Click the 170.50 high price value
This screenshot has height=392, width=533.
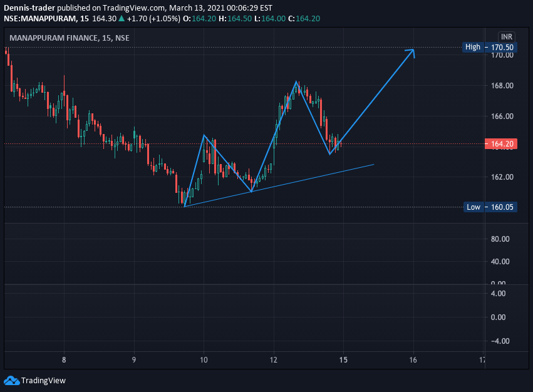pyautogui.click(x=502, y=47)
